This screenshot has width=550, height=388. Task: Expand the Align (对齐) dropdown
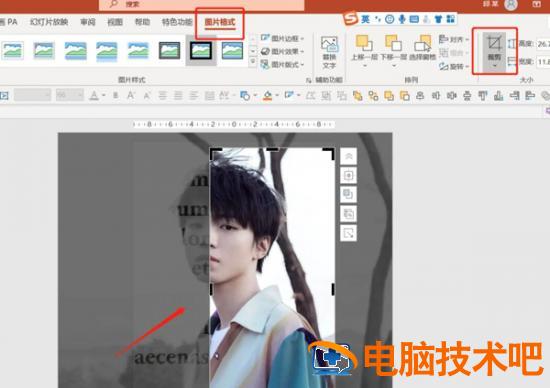coord(454,39)
